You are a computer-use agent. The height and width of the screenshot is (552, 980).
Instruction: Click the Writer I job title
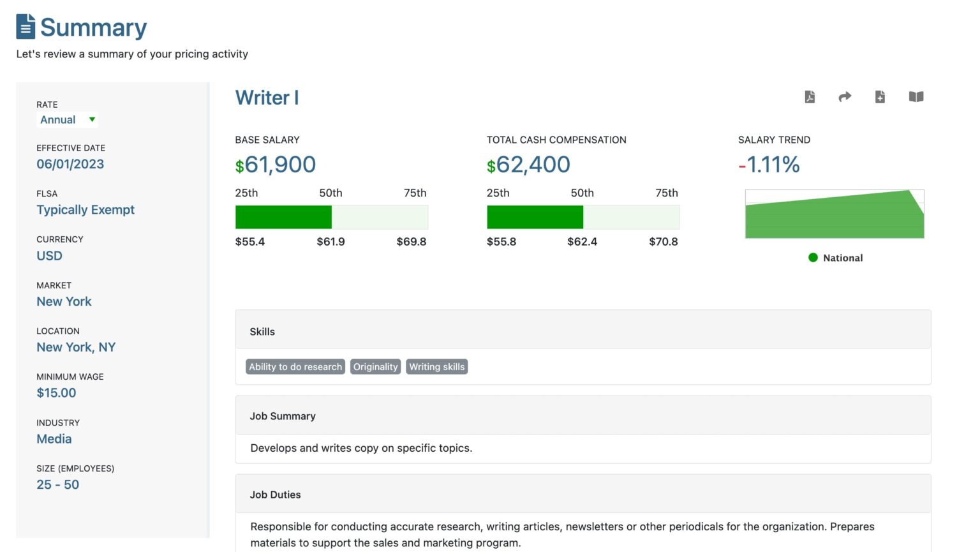(267, 98)
